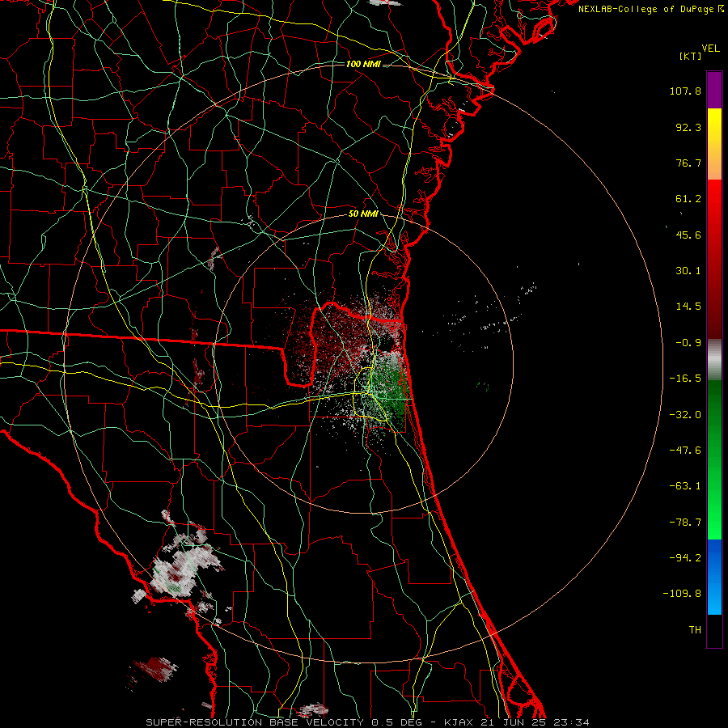This screenshot has width=728, height=728.
Task: Click the -109.8 value on the velocity scale
Action: 683,594
